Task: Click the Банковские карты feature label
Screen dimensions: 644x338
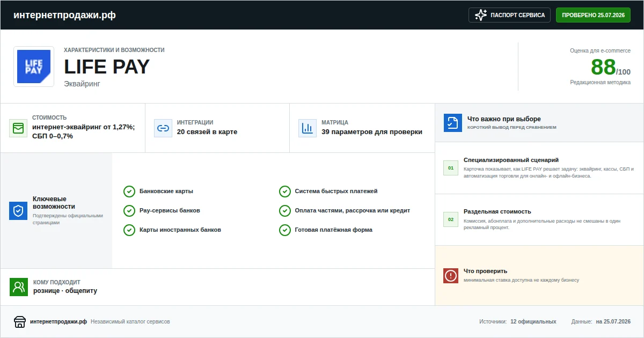Action: click(x=166, y=192)
